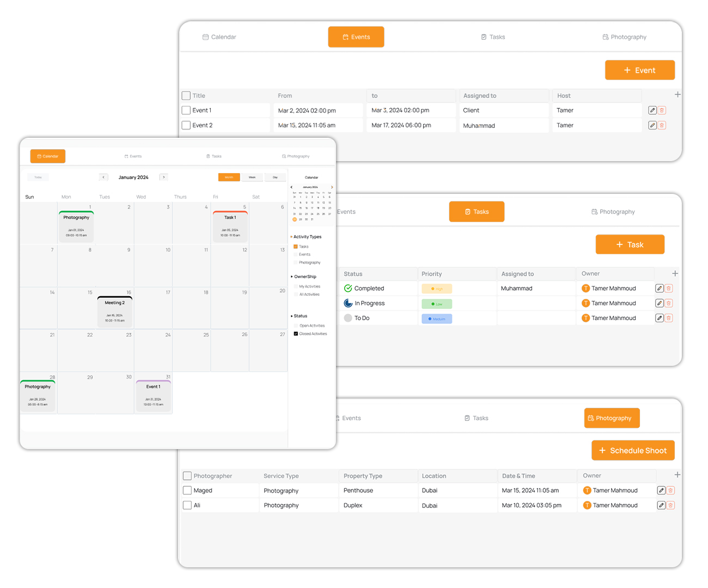Viewport: 708px width, 588px height.
Task: Delete Event 2 using its trash icon
Action: pyautogui.click(x=662, y=125)
